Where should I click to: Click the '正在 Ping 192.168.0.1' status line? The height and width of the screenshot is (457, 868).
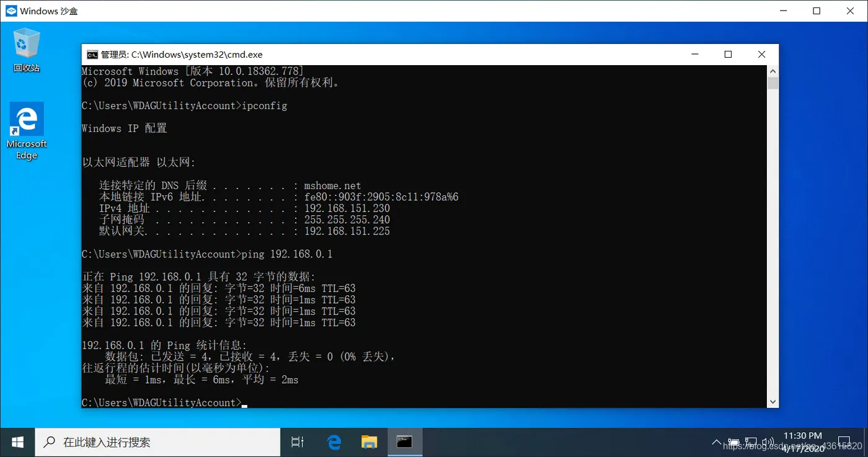click(199, 277)
